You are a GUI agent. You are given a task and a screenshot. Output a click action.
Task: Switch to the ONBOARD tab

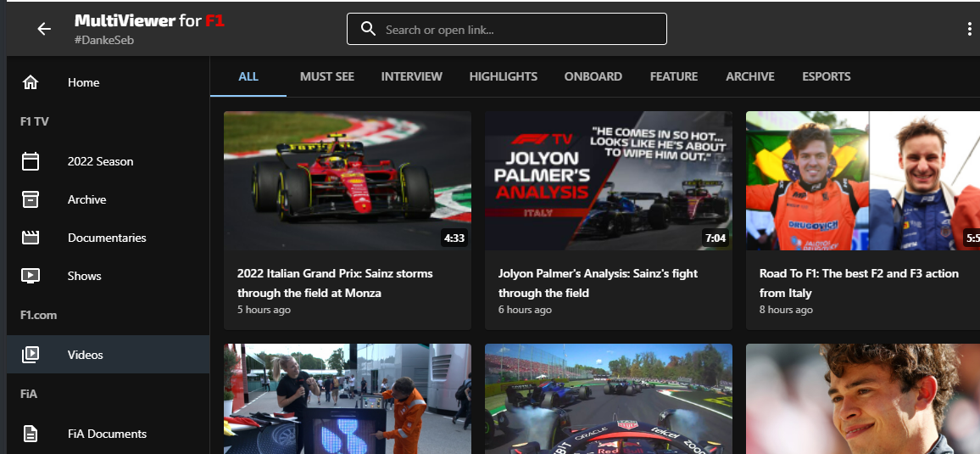click(x=593, y=76)
